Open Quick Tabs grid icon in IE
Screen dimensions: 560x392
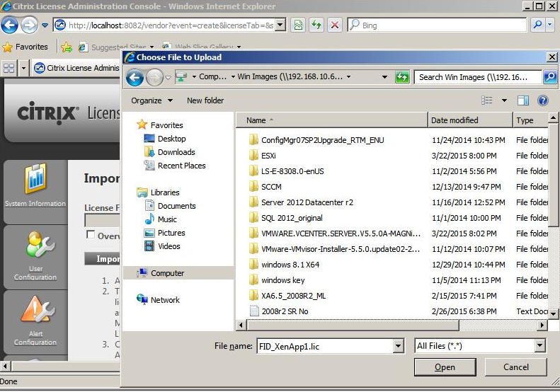pyautogui.click(x=9, y=68)
